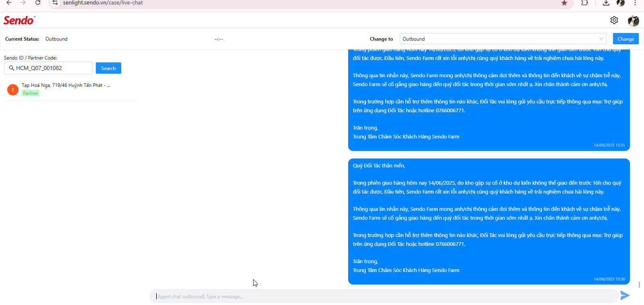The image size is (644, 305).
Task: Open the site info icon beside the URL
Action: pyautogui.click(x=56, y=3)
